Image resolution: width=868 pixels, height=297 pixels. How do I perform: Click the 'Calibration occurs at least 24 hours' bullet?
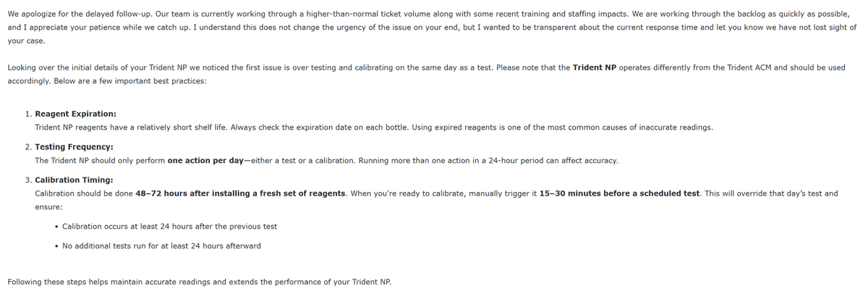[x=169, y=226]
